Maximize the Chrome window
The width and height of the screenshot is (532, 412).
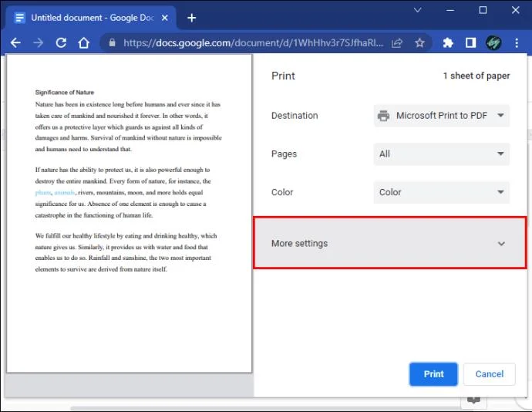pyautogui.click(x=483, y=10)
